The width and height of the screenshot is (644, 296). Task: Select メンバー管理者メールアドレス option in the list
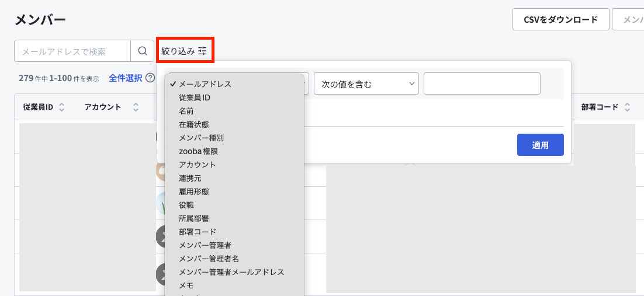(234, 272)
